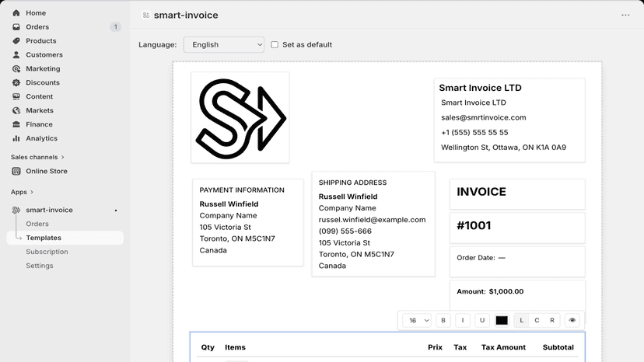
Task: Click the Prix column header
Action: (x=435, y=347)
